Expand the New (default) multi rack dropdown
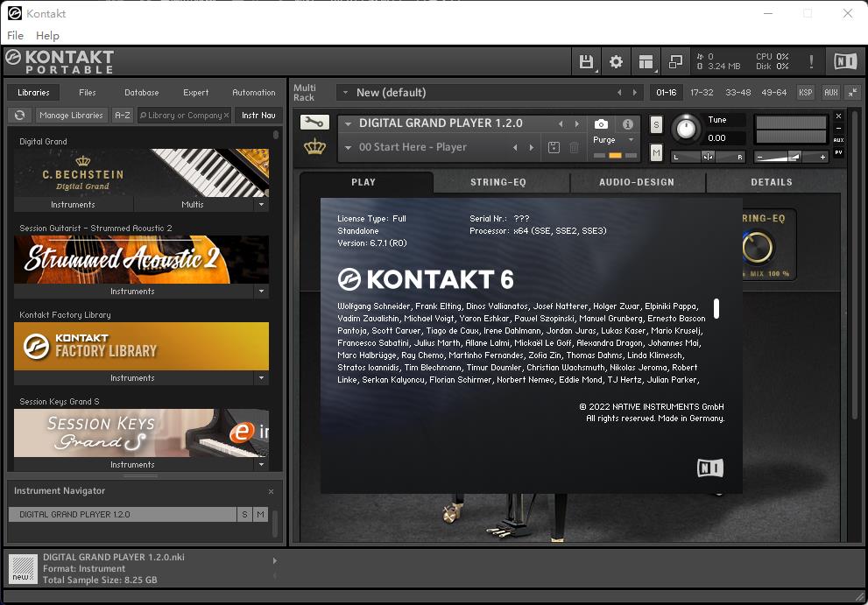The image size is (868, 605). click(x=345, y=92)
